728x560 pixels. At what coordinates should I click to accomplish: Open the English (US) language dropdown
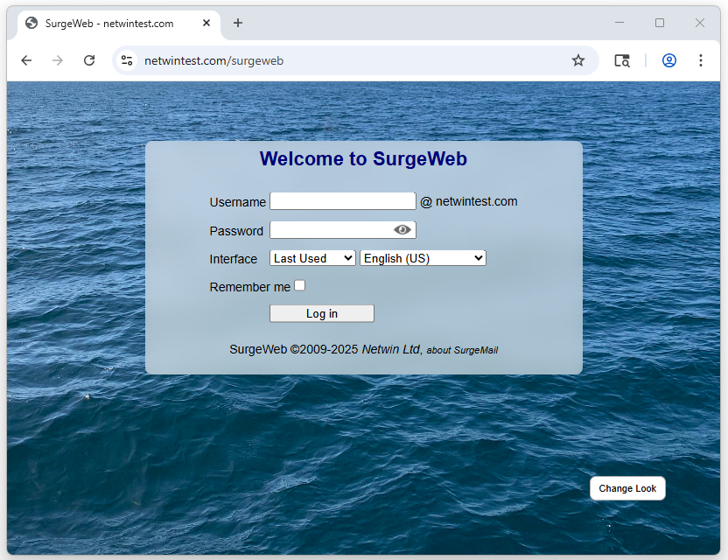tap(423, 258)
